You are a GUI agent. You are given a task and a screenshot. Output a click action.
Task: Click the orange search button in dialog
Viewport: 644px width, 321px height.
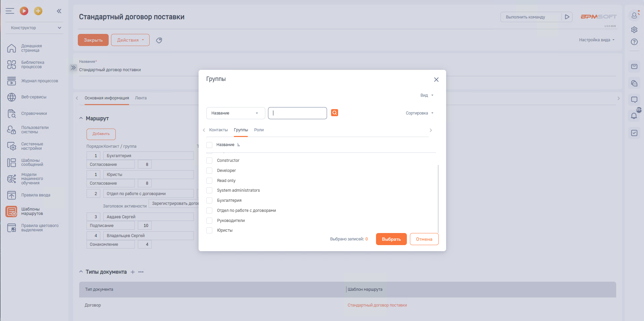tap(334, 113)
